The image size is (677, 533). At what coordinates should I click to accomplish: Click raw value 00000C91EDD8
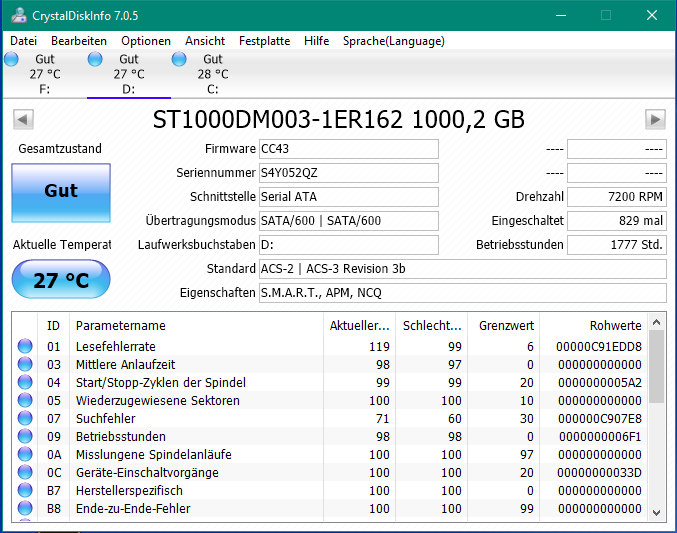coord(599,346)
